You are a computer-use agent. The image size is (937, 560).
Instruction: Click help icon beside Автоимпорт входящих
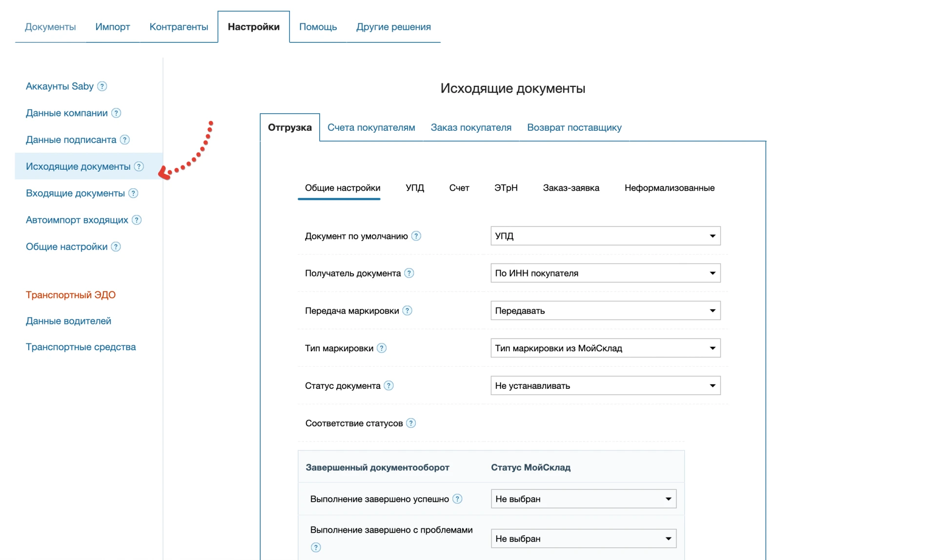point(137,220)
